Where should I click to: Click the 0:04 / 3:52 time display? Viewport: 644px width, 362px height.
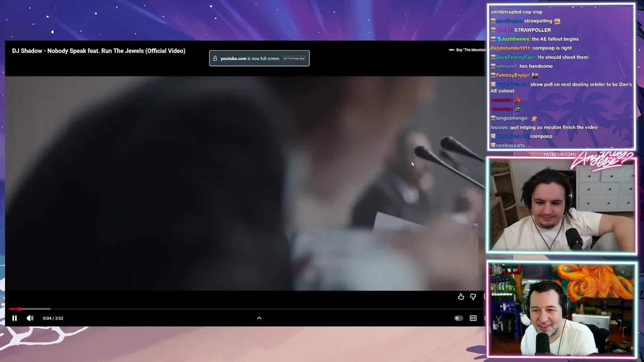point(53,318)
